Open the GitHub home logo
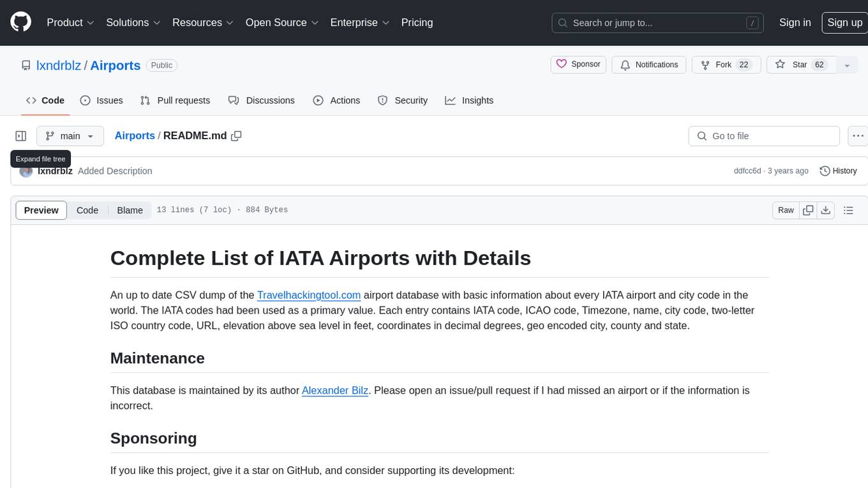 [20, 22]
